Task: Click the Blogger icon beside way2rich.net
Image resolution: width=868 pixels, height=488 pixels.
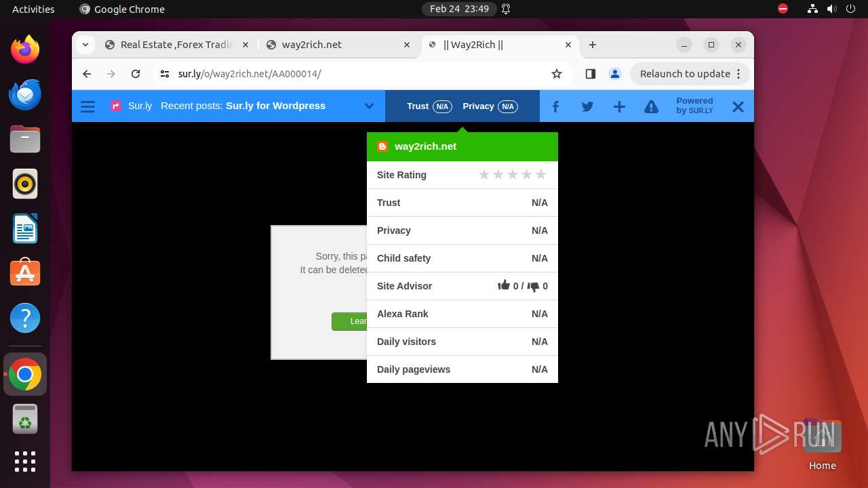Action: pyautogui.click(x=382, y=146)
